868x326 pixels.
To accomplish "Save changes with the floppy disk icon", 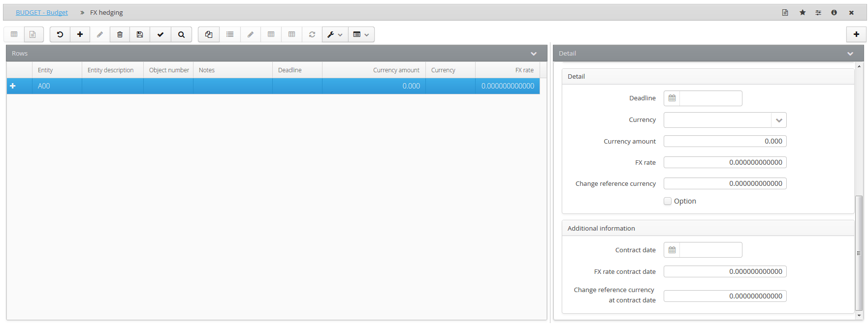I will click(140, 34).
